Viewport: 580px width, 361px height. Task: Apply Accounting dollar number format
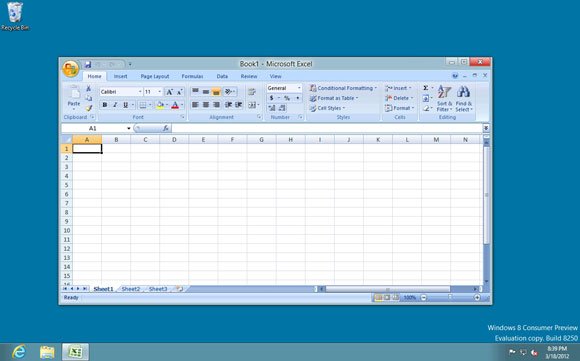point(272,98)
